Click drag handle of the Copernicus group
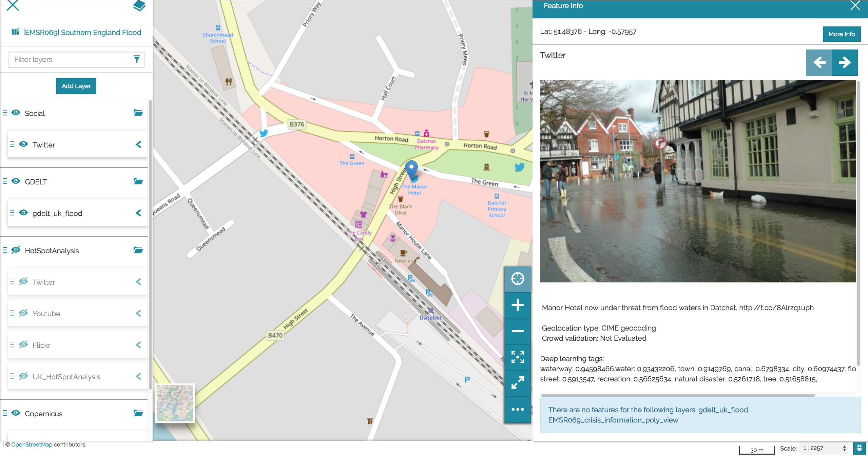Image resolution: width=868 pixels, height=456 pixels. [5, 413]
